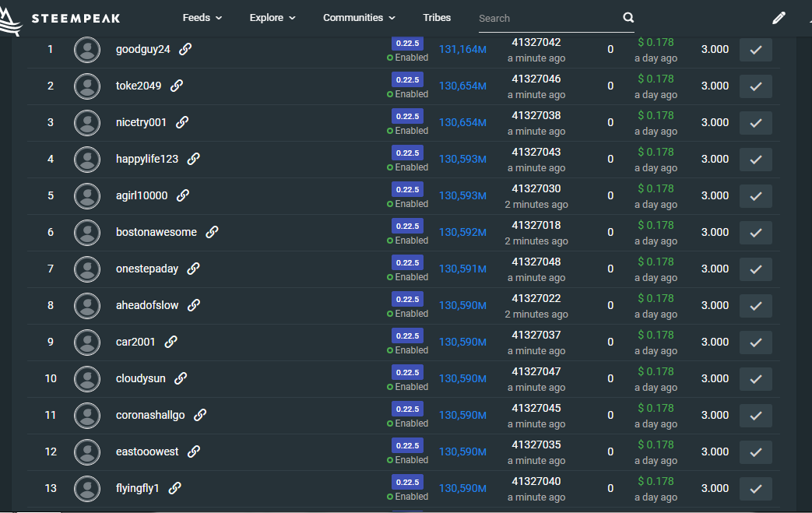Click the 0.22.5 version badge for car2001
The width and height of the screenshot is (812, 513).
point(407,336)
